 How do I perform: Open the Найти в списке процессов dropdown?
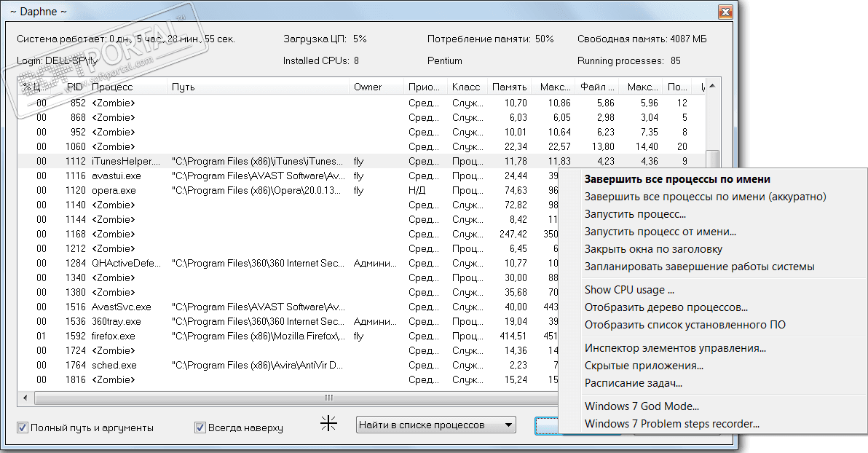coord(436,425)
